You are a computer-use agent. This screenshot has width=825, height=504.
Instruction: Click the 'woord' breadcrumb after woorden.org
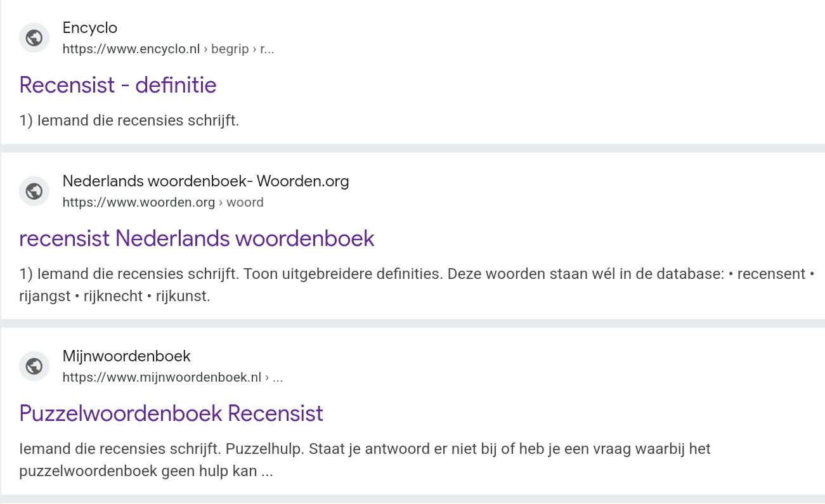pos(245,202)
